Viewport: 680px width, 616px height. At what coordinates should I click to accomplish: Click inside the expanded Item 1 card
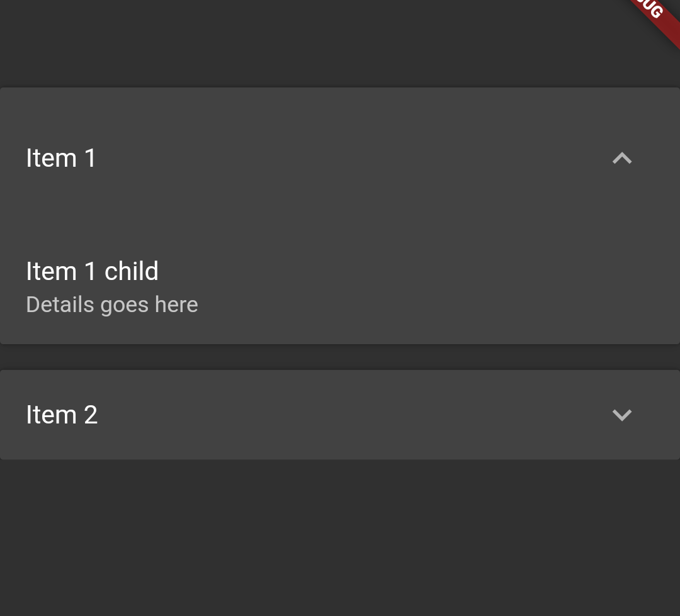340,214
